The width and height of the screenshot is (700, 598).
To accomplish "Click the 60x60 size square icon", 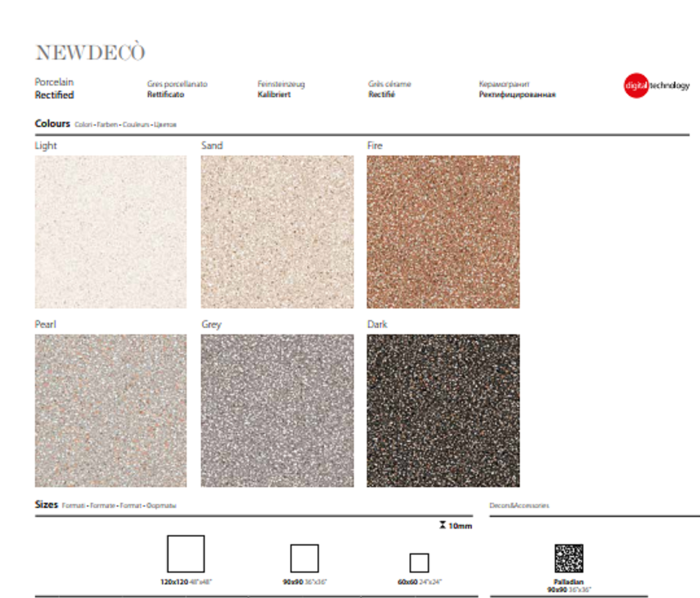I will point(419,562).
